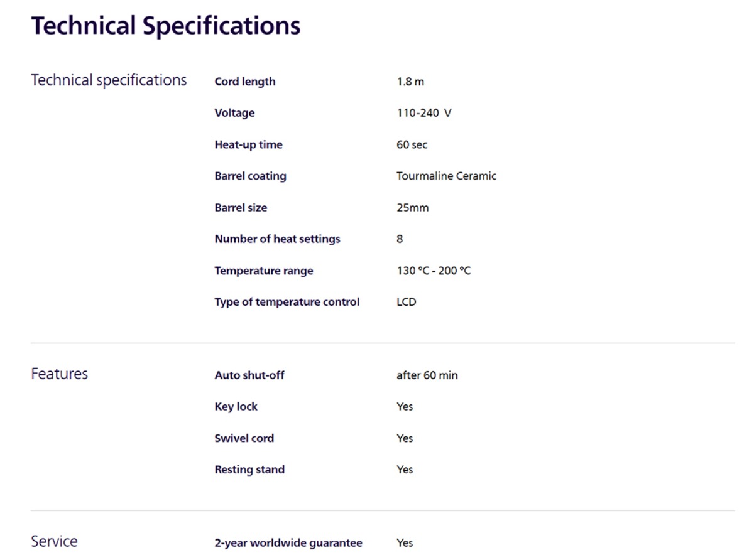The height and width of the screenshot is (560, 754).
Task: Click the Heat-up time label
Action: (x=249, y=144)
